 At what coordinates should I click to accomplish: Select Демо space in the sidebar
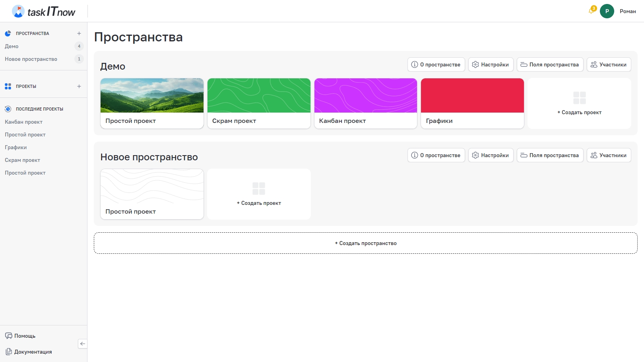tap(12, 46)
